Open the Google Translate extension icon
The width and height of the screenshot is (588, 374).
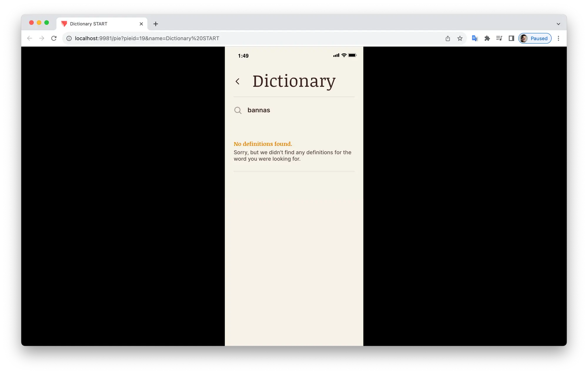475,38
